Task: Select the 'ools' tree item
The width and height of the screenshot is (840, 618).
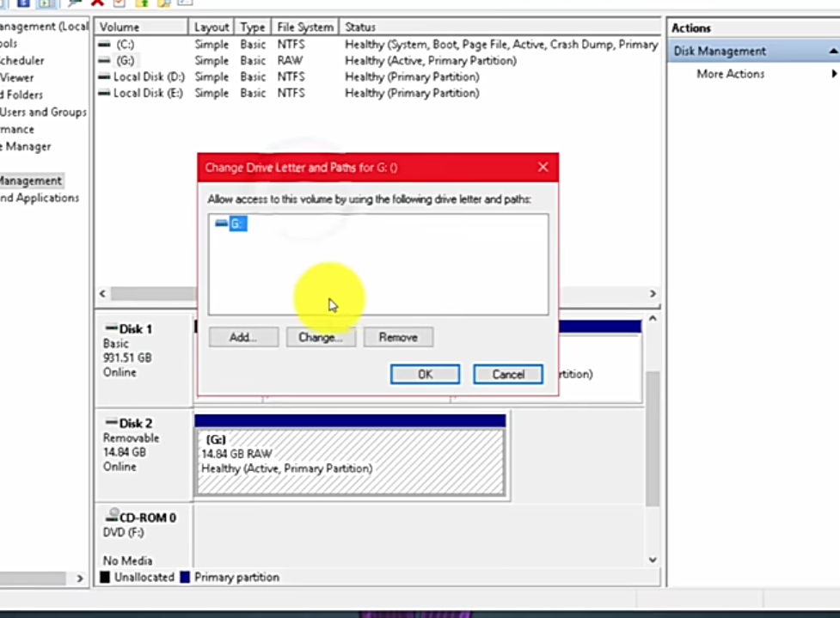Action: 9,43
